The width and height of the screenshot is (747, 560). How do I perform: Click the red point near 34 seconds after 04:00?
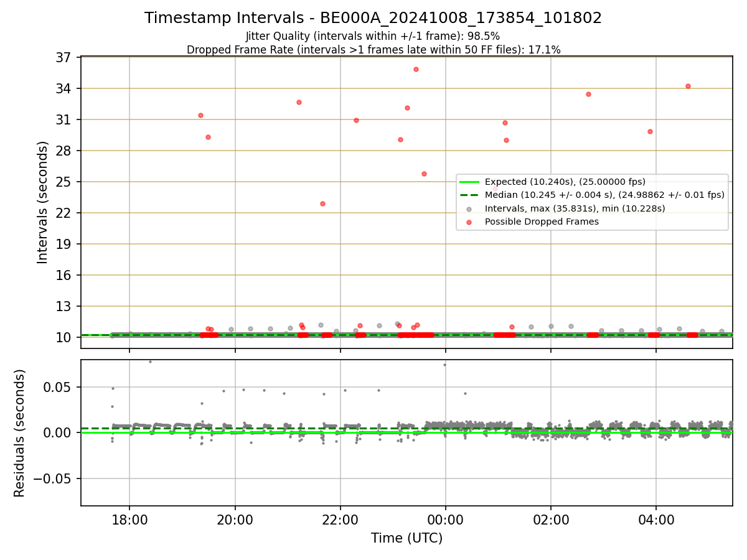tap(688, 86)
